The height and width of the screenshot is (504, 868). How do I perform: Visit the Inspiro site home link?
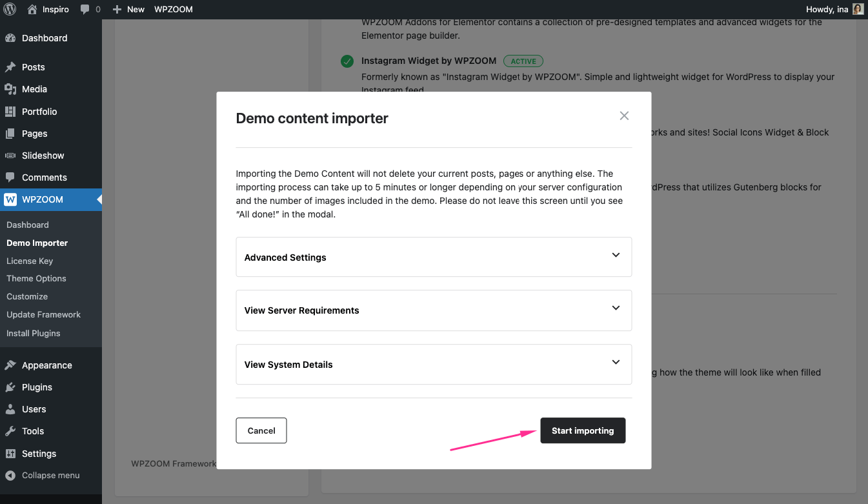[x=48, y=9]
